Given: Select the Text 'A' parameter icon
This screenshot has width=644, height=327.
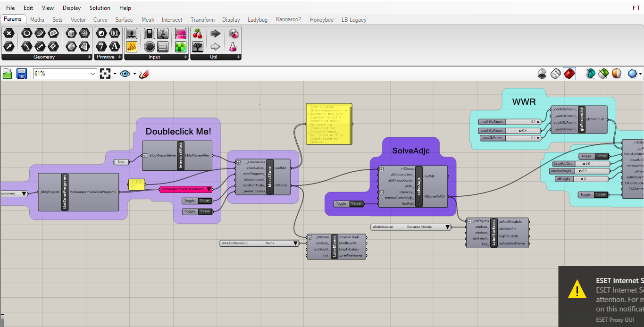Looking at the screenshot, I should (x=115, y=46).
